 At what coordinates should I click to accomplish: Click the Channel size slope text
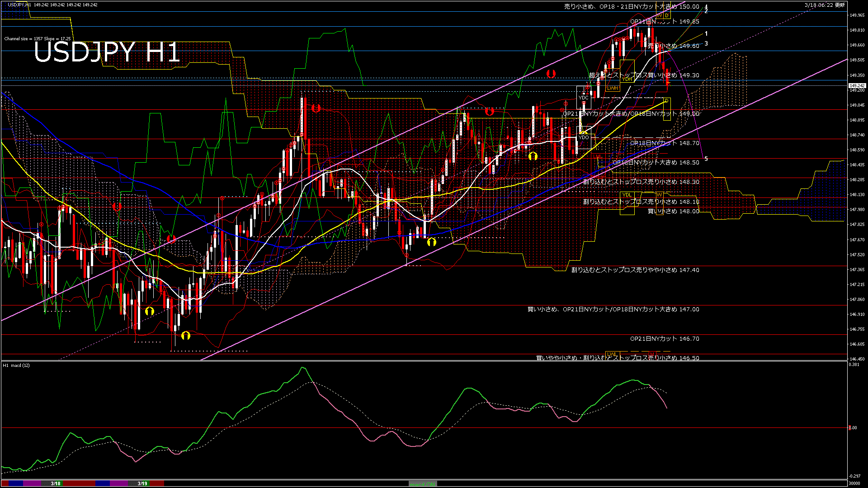coord(38,39)
